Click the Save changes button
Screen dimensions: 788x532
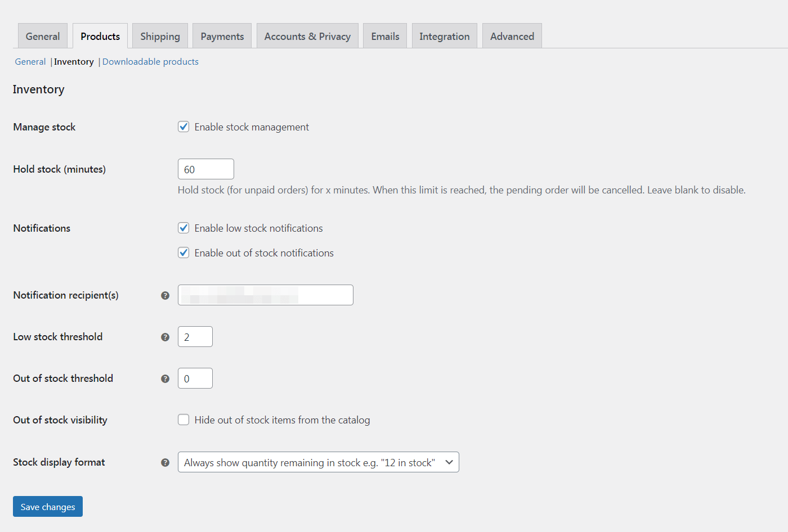[x=48, y=507]
